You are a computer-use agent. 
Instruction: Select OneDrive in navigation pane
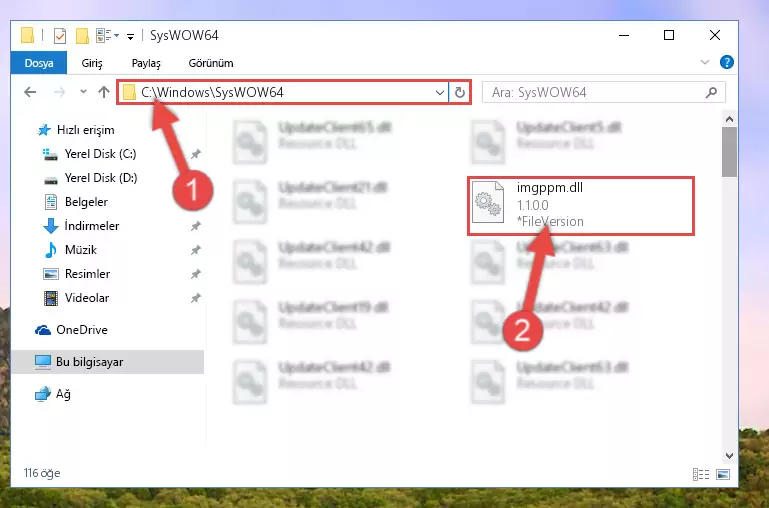pyautogui.click(x=82, y=330)
